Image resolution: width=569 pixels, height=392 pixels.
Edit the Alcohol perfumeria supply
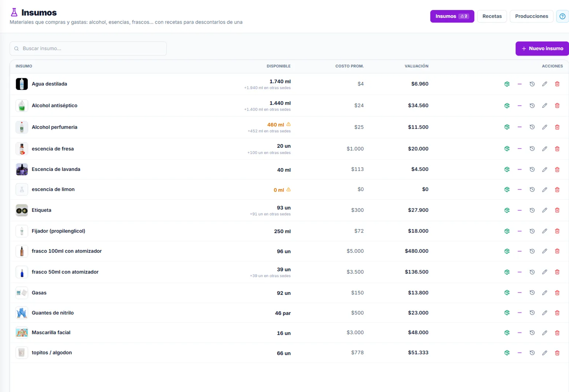pyautogui.click(x=545, y=127)
